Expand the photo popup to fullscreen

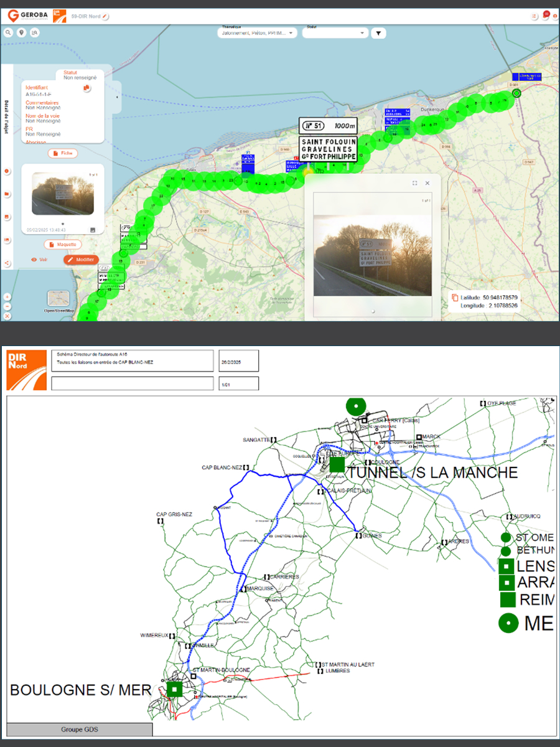(414, 183)
